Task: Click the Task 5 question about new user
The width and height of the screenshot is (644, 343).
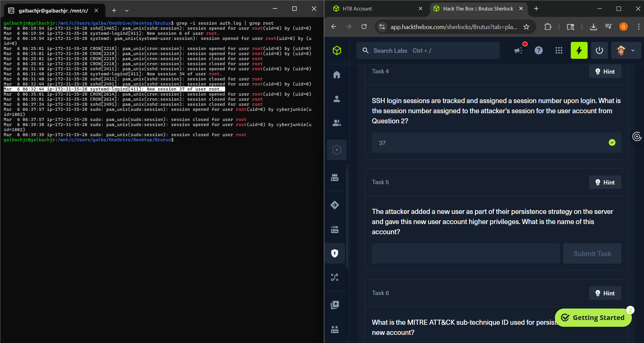Action: pyautogui.click(x=492, y=222)
